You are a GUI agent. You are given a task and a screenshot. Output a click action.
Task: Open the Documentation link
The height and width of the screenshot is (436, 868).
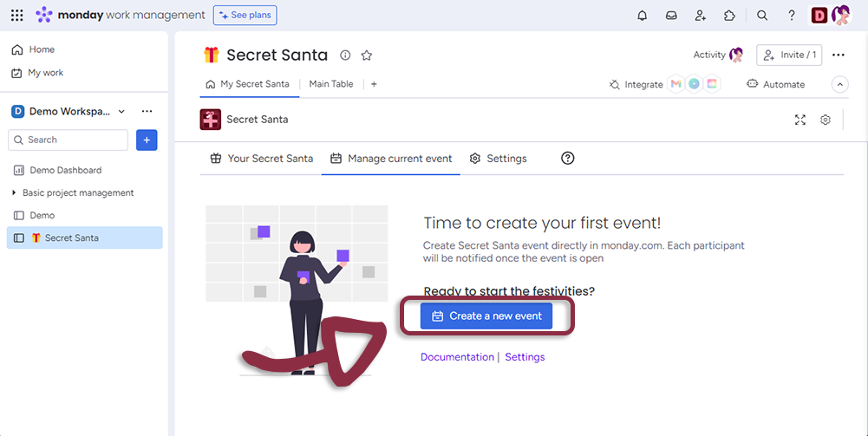point(457,357)
